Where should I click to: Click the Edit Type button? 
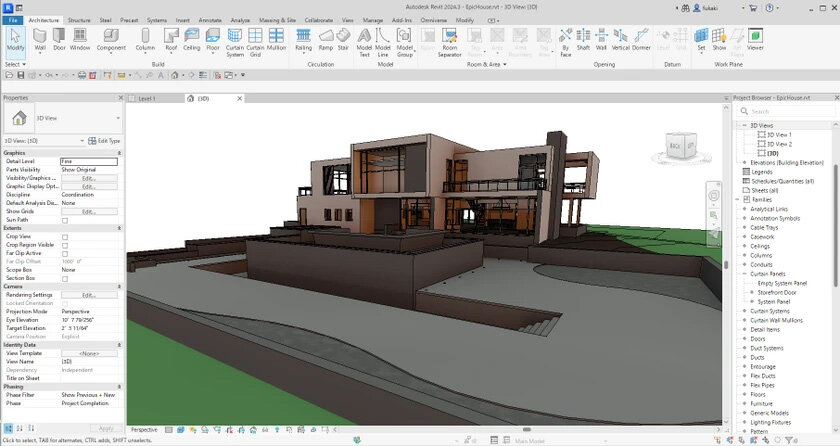(x=103, y=141)
